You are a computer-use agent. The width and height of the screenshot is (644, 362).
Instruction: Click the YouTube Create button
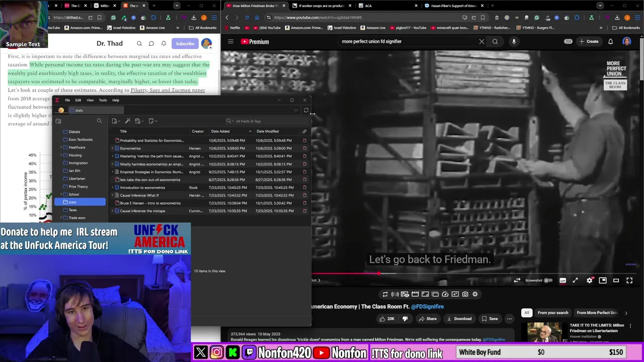click(x=589, y=42)
